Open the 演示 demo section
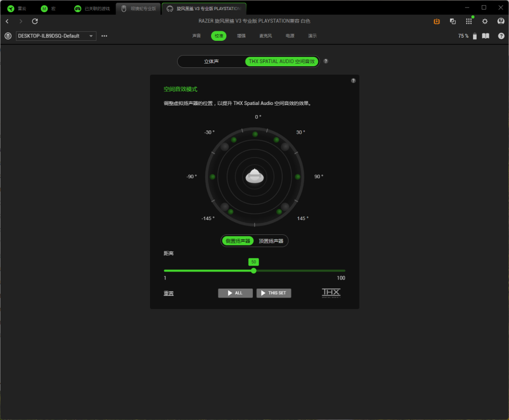 point(312,36)
